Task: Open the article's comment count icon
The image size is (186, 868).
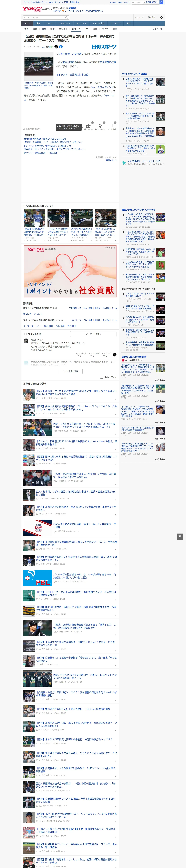Action: (x=44, y=47)
